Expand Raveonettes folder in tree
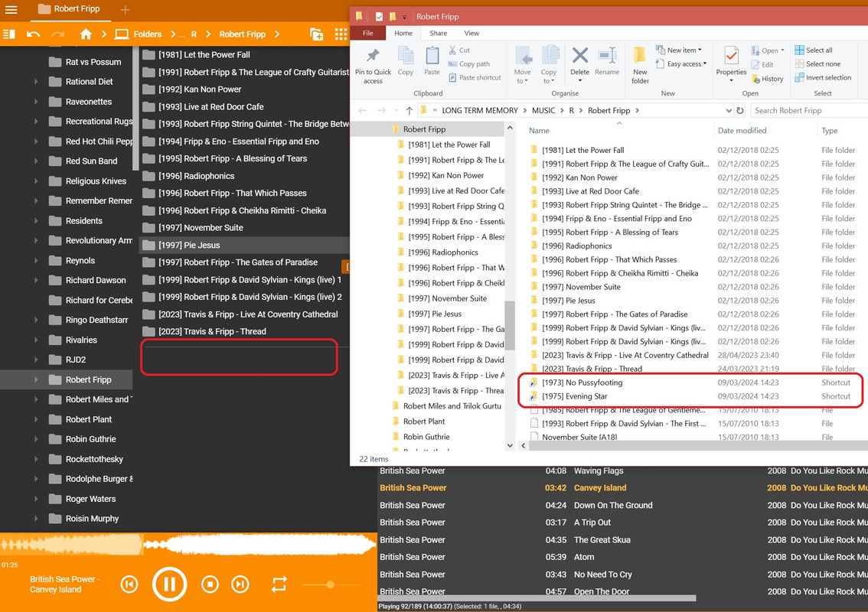 pyautogui.click(x=36, y=102)
